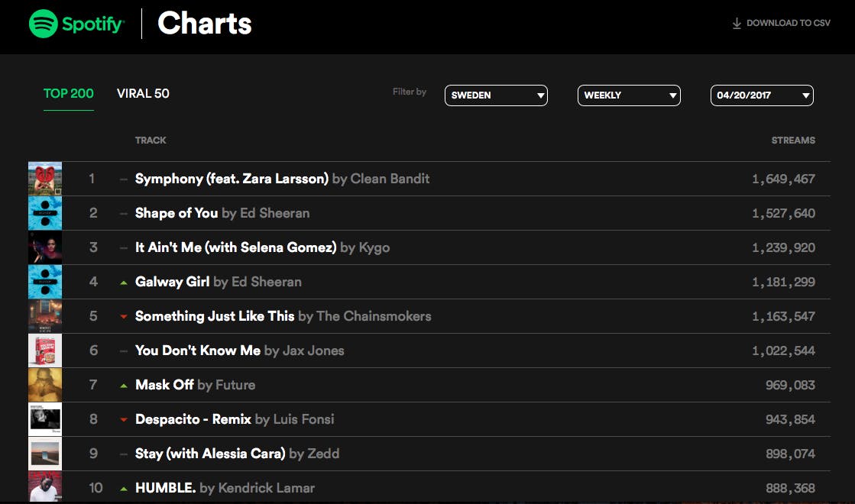Click the red down arrow beside Something Just Like This
The height and width of the screenshot is (504, 855).
pyautogui.click(x=123, y=317)
